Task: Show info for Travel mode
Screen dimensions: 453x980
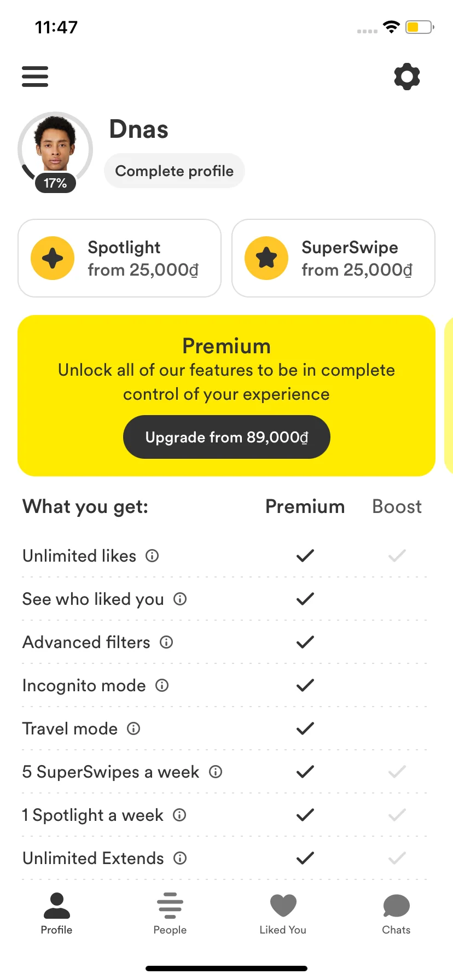Action: [133, 728]
